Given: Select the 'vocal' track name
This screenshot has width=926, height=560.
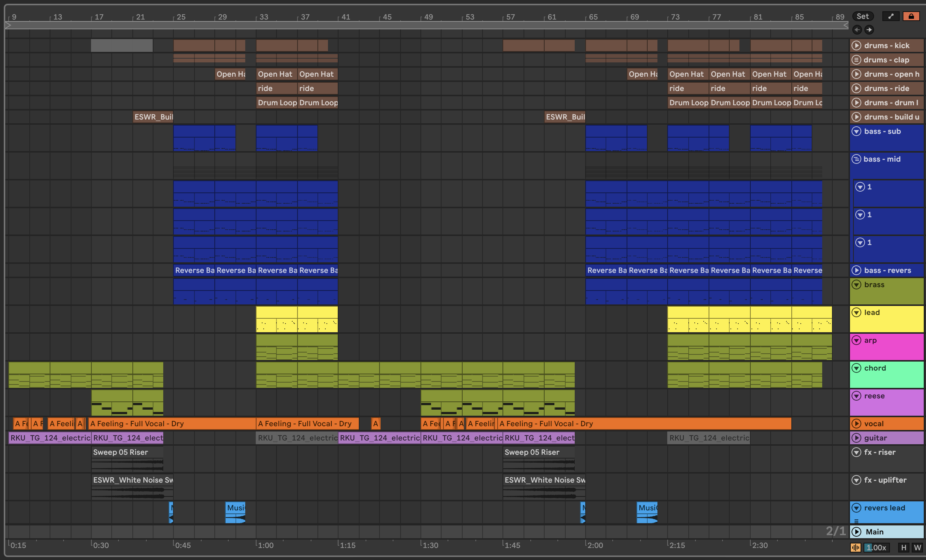Looking at the screenshot, I should tap(874, 424).
